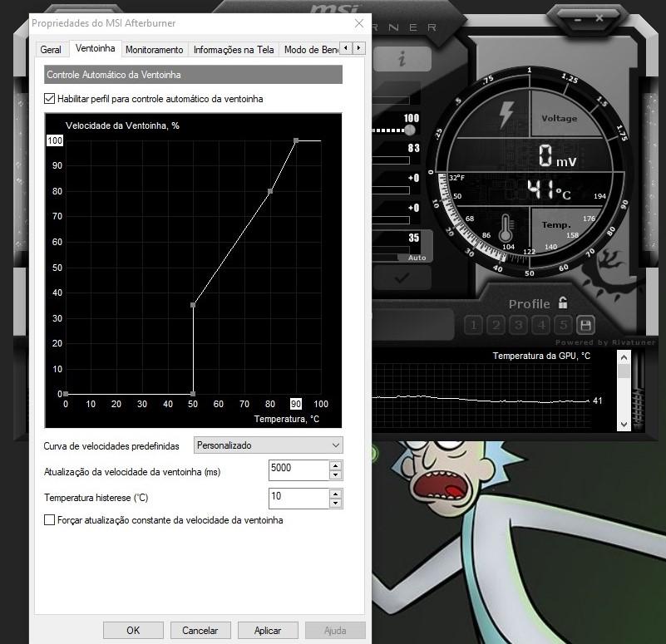Click the 0 mV voltage readout

coord(557,155)
